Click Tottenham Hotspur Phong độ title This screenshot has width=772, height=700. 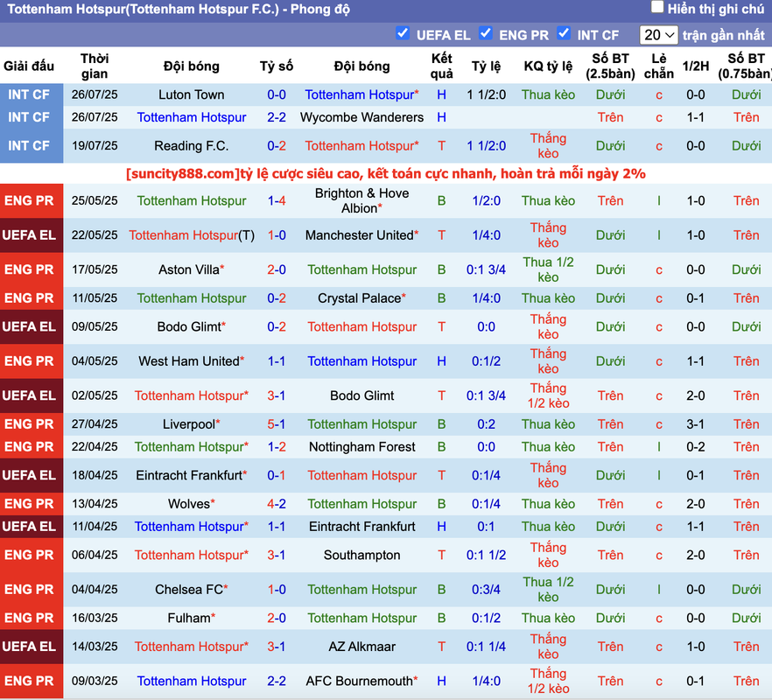click(179, 10)
